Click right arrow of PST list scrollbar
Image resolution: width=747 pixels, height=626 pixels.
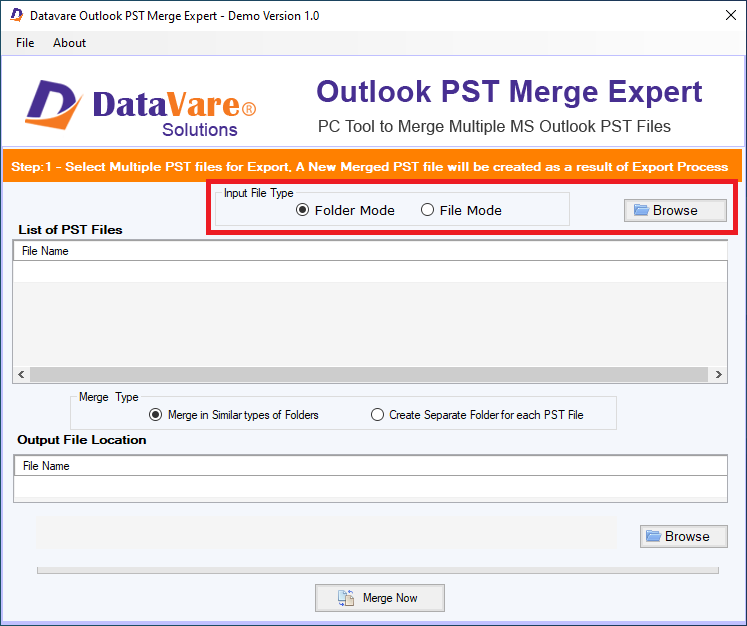[x=718, y=374]
